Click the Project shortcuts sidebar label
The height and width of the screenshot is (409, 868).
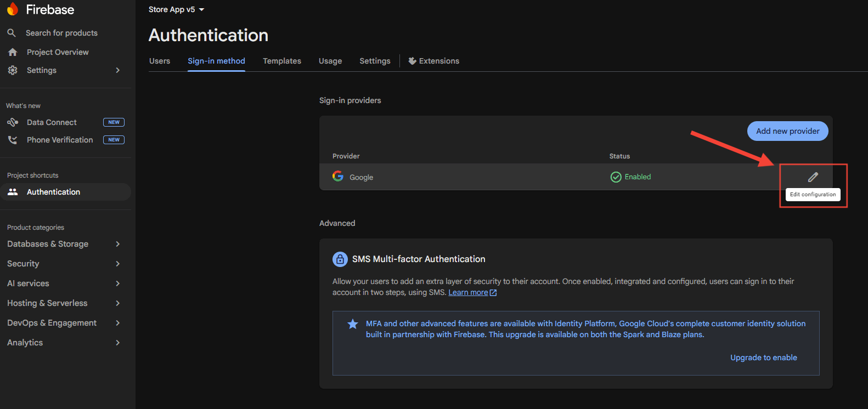point(32,175)
